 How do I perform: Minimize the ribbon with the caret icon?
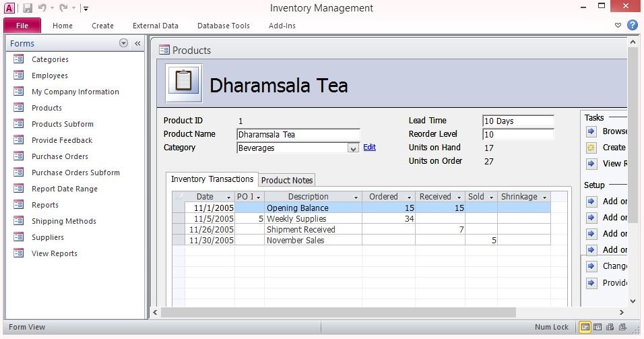tap(618, 26)
